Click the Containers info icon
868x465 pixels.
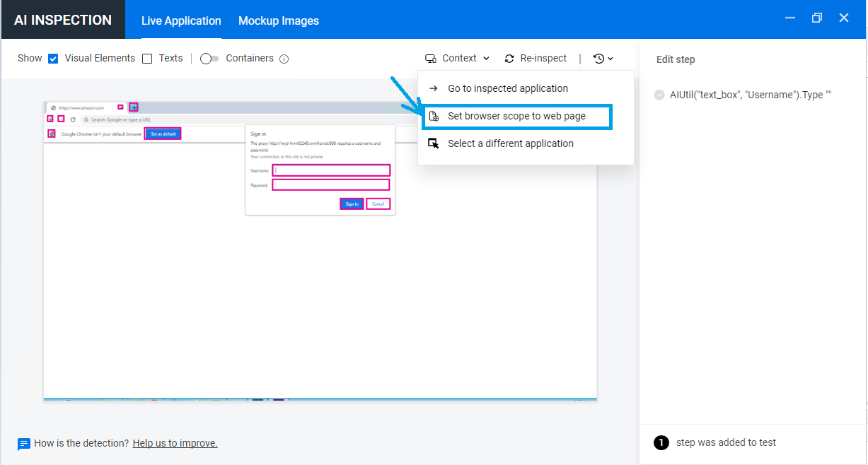(x=284, y=59)
